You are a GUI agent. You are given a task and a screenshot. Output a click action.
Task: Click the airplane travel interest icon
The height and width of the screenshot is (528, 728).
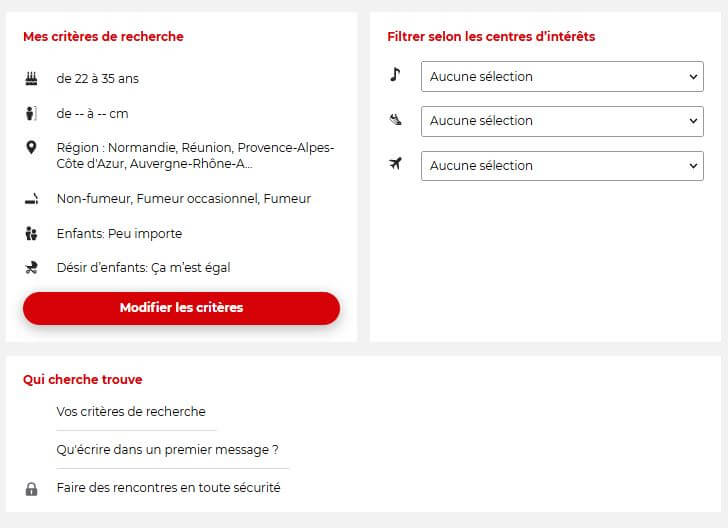coord(395,164)
